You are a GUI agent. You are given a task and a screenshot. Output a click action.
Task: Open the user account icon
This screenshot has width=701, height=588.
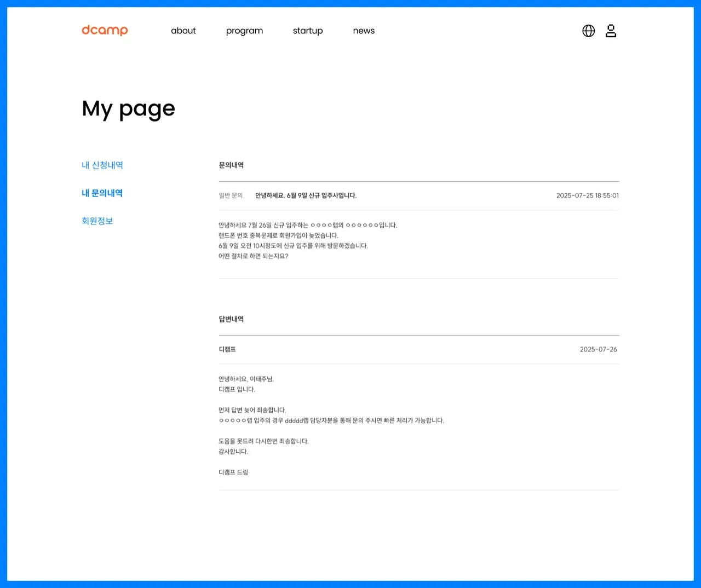point(611,31)
